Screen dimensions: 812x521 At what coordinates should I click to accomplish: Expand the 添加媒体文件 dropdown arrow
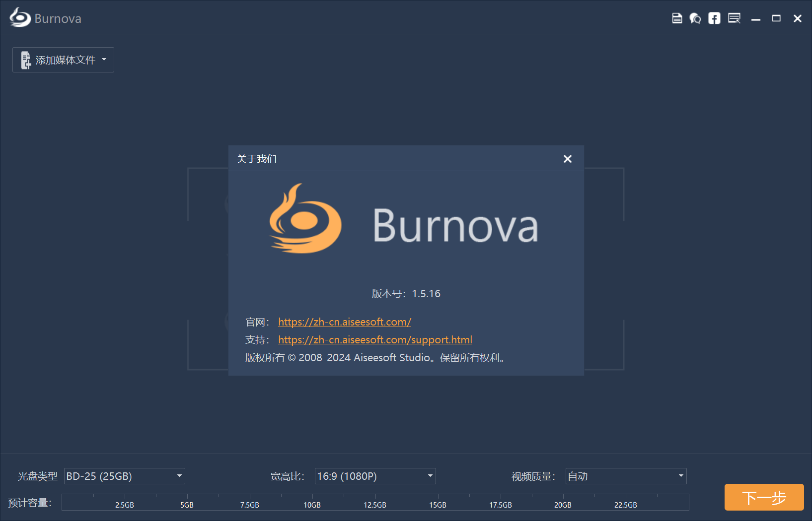(104, 60)
